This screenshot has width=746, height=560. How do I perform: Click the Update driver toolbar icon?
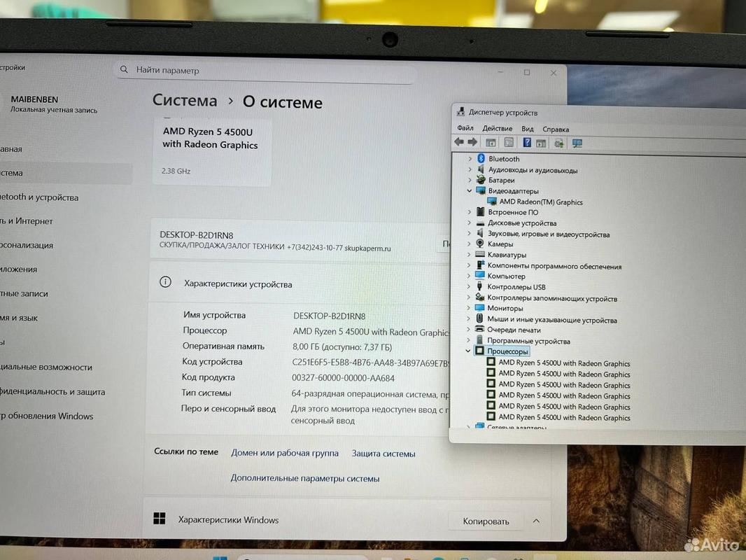pyautogui.click(x=558, y=143)
